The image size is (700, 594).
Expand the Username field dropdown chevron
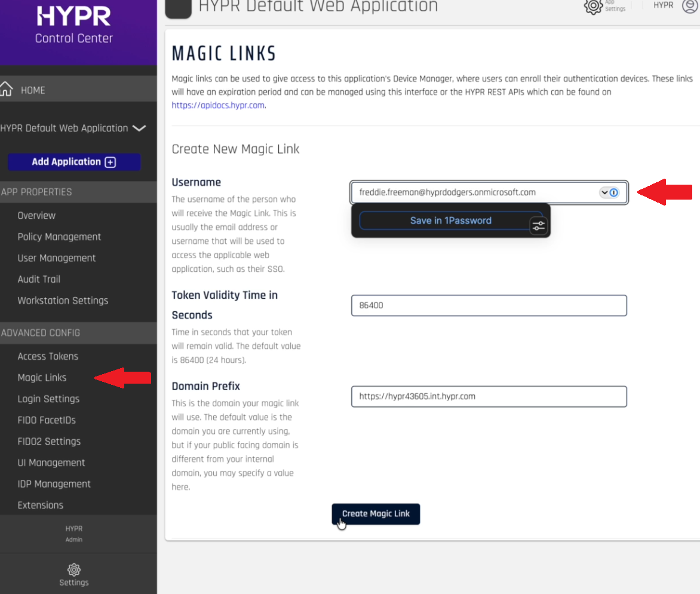(x=604, y=192)
